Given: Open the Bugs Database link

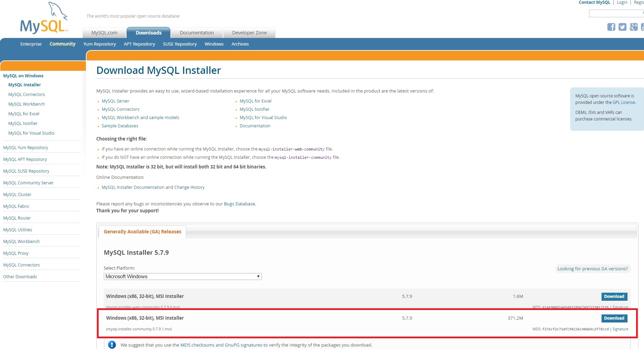Looking at the screenshot, I should pos(239,204).
